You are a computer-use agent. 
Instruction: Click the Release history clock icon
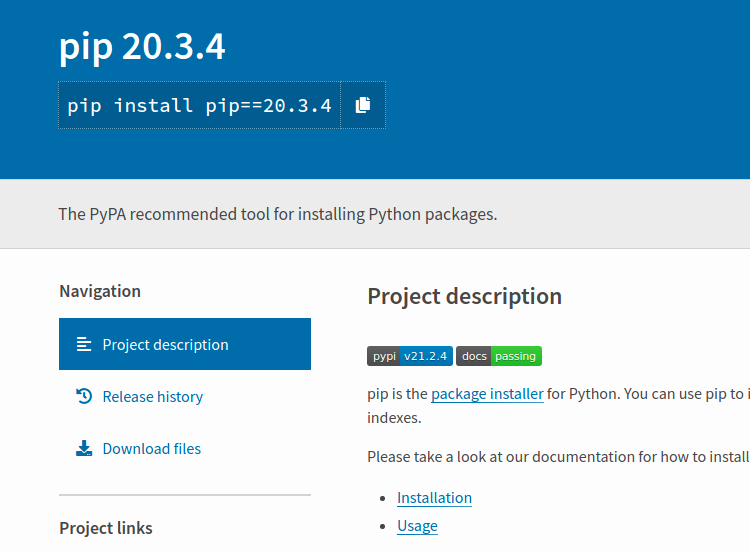coord(84,396)
